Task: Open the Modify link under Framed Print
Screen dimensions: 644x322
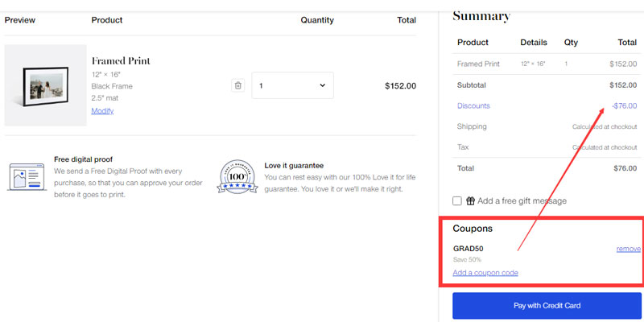Action: click(x=102, y=111)
